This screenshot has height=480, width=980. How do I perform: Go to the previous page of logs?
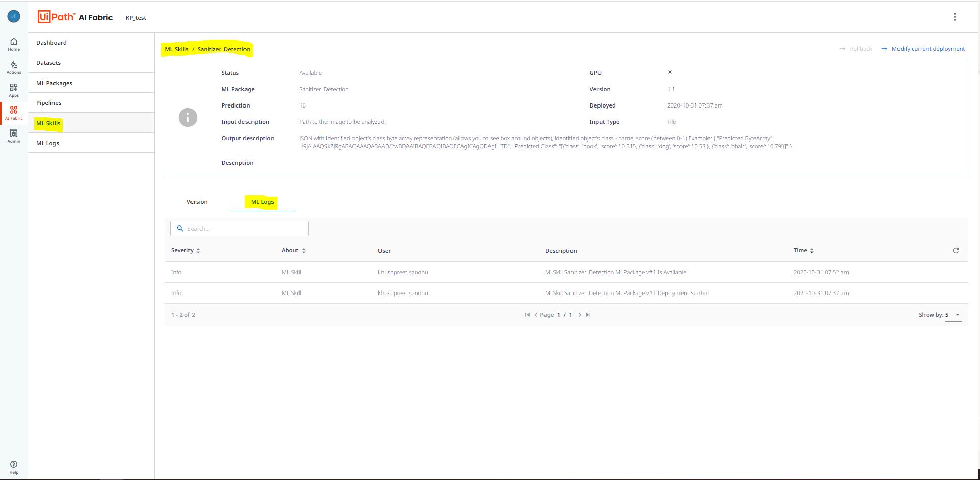535,315
